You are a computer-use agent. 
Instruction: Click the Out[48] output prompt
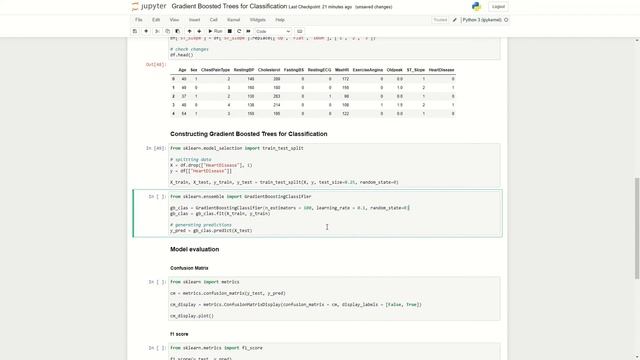click(x=156, y=64)
